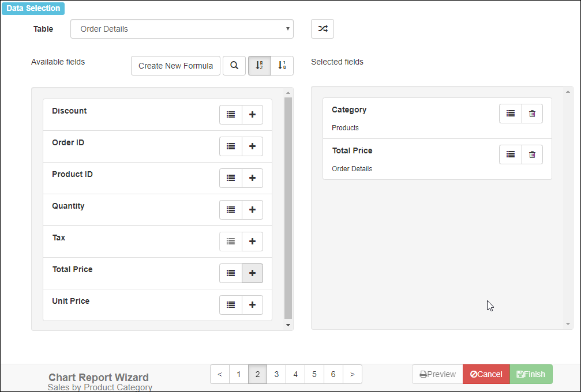Go to wizard step 3
The height and width of the screenshot is (392, 581).
click(x=276, y=374)
